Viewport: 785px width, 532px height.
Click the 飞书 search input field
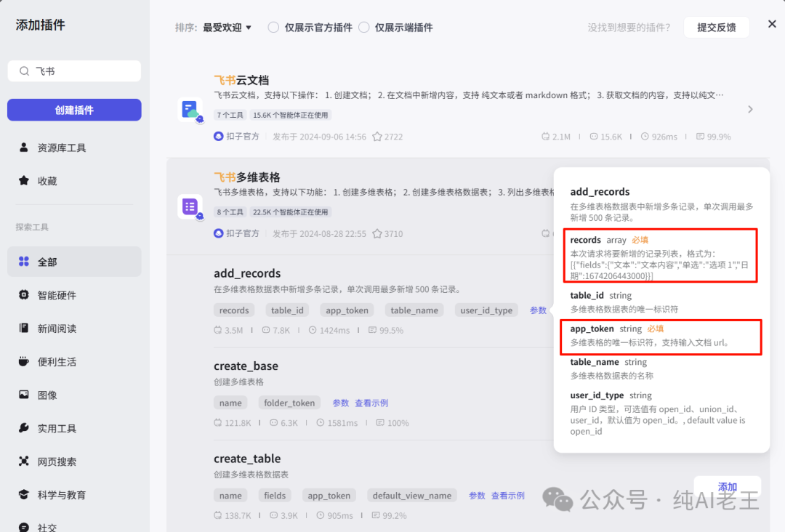pos(74,71)
